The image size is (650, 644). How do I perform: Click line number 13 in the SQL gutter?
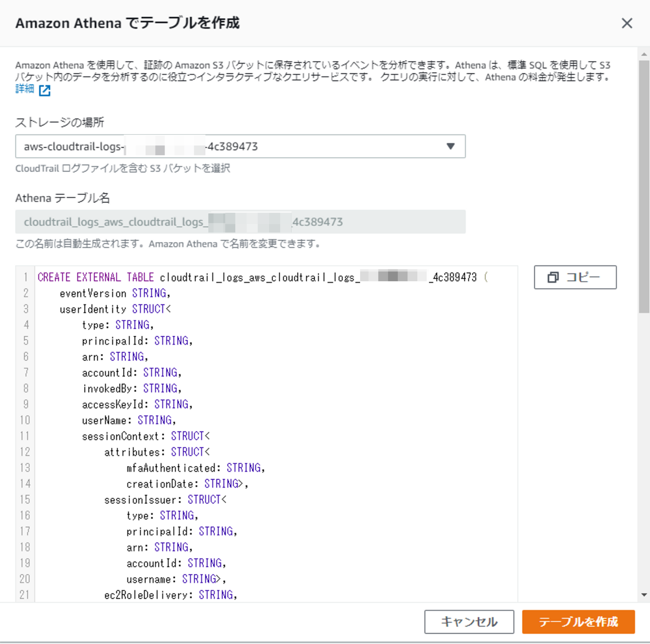(25, 468)
